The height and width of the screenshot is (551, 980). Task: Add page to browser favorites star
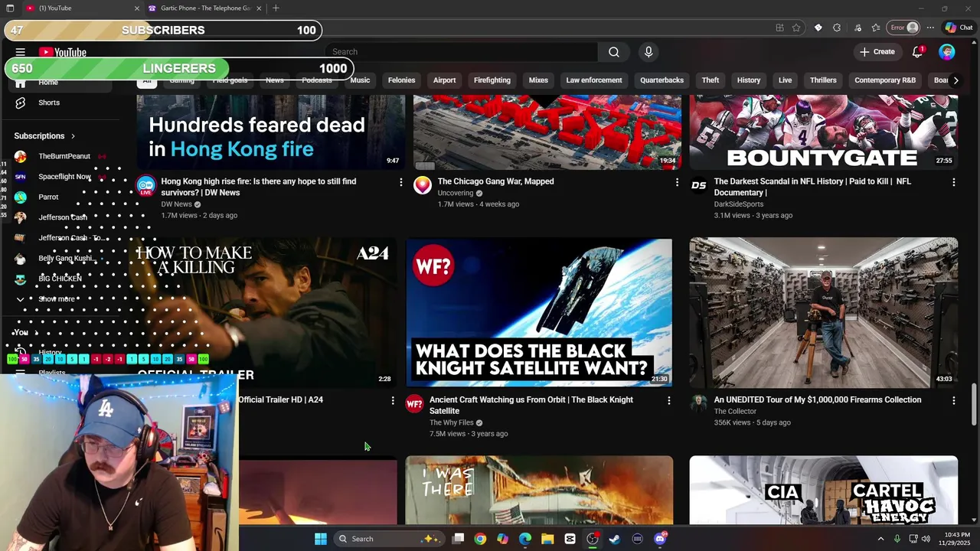796,28
